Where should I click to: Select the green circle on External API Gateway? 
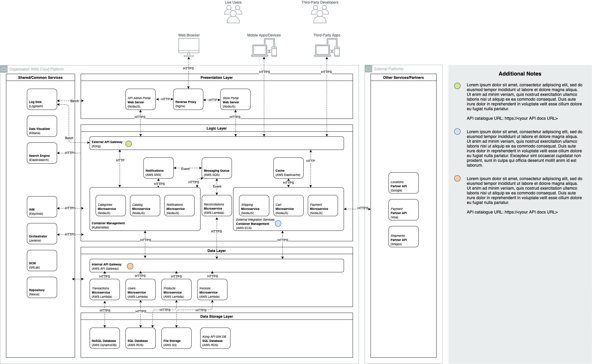tap(129, 144)
